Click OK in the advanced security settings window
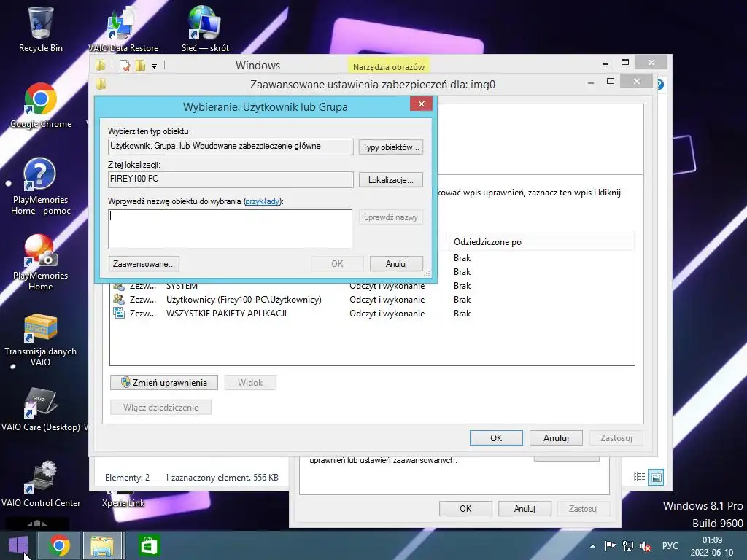Image resolution: width=747 pixels, height=560 pixels. point(496,437)
